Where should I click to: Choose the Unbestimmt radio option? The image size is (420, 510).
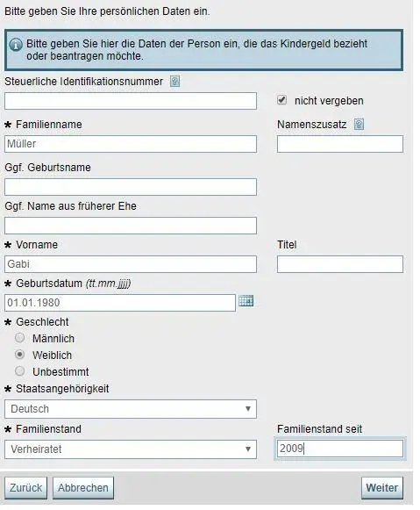pyautogui.click(x=20, y=371)
